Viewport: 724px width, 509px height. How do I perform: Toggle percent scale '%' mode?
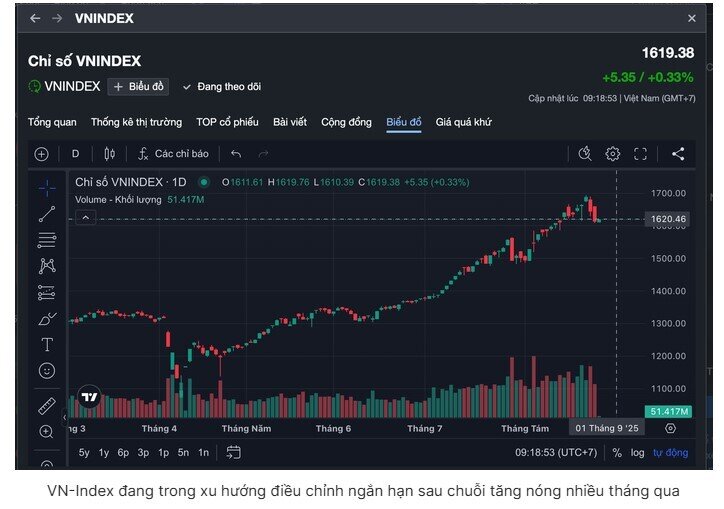[x=617, y=453]
